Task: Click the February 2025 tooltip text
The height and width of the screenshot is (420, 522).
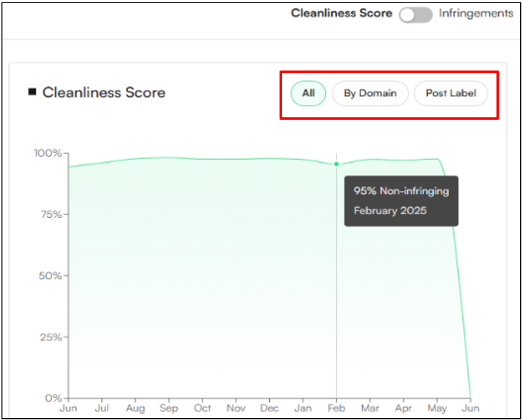Action: (x=390, y=210)
